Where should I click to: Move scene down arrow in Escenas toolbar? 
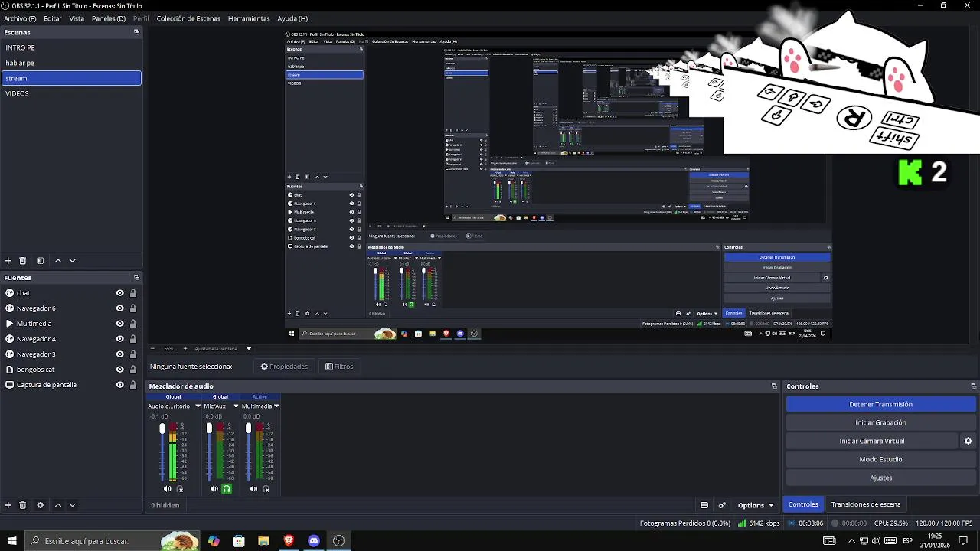pyautogui.click(x=73, y=261)
